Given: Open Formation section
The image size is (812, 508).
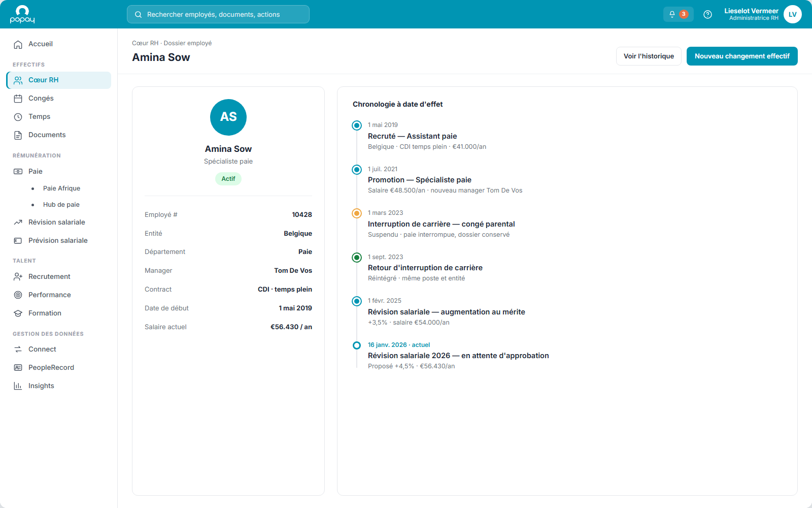Looking at the screenshot, I should click(58, 313).
